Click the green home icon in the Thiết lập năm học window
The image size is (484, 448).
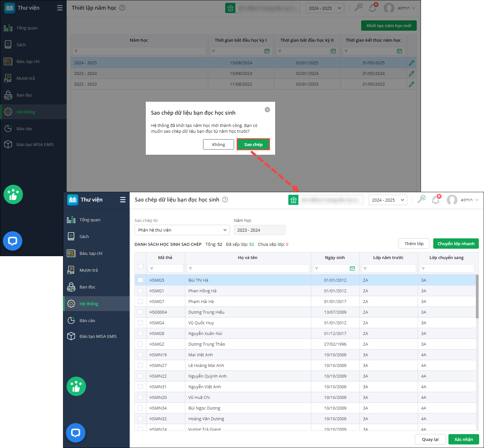pos(230,8)
